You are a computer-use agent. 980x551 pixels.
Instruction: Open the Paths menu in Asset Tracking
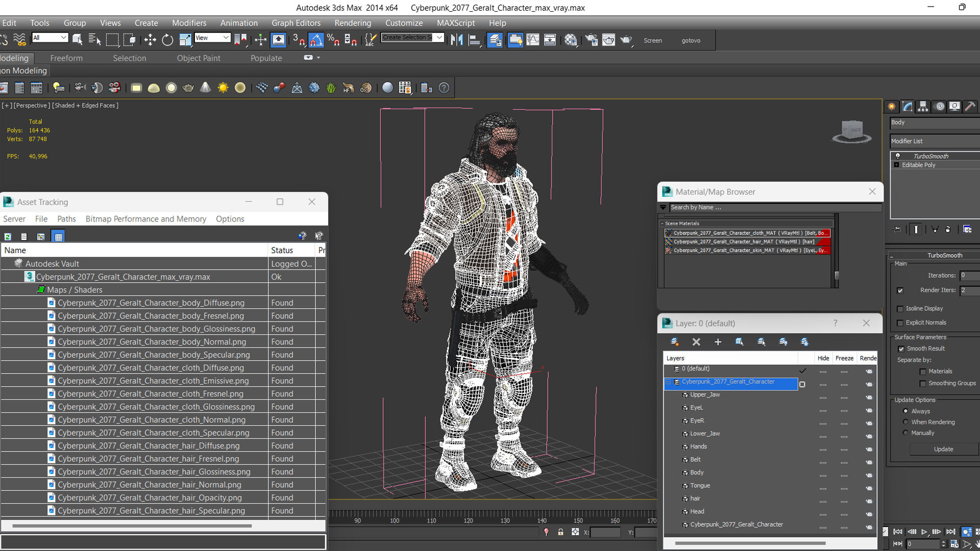(66, 219)
